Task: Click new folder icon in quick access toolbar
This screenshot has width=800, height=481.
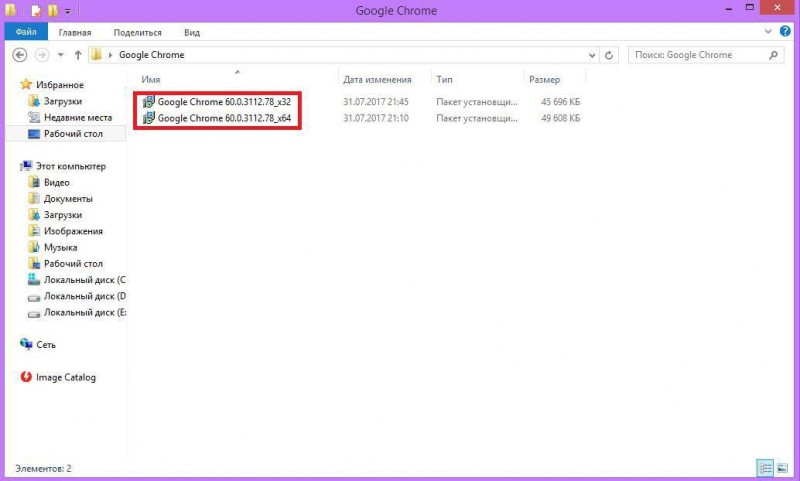Action: coord(53,10)
